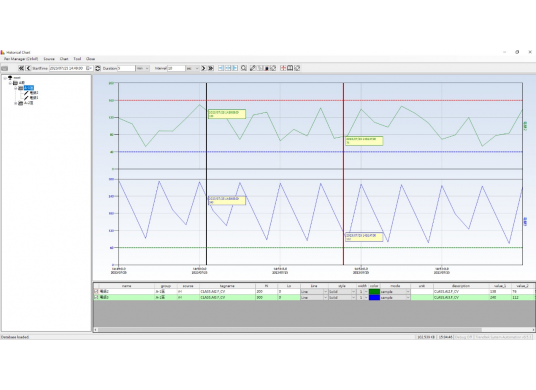Click the Duration input field
Screen dimensions: 536x390
pyautogui.click(x=126, y=68)
